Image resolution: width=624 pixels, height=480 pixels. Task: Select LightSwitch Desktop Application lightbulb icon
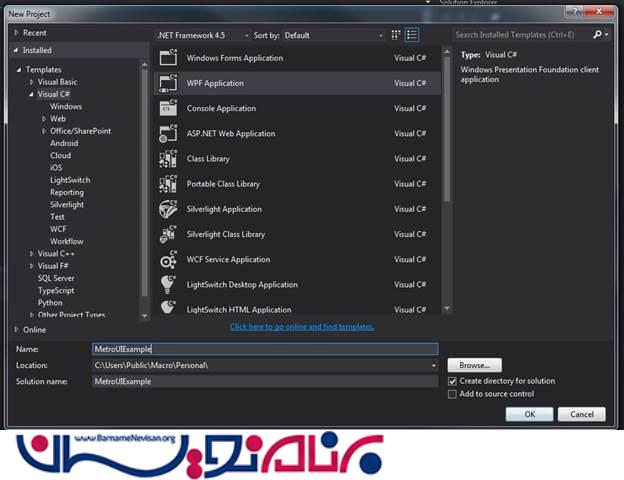168,285
